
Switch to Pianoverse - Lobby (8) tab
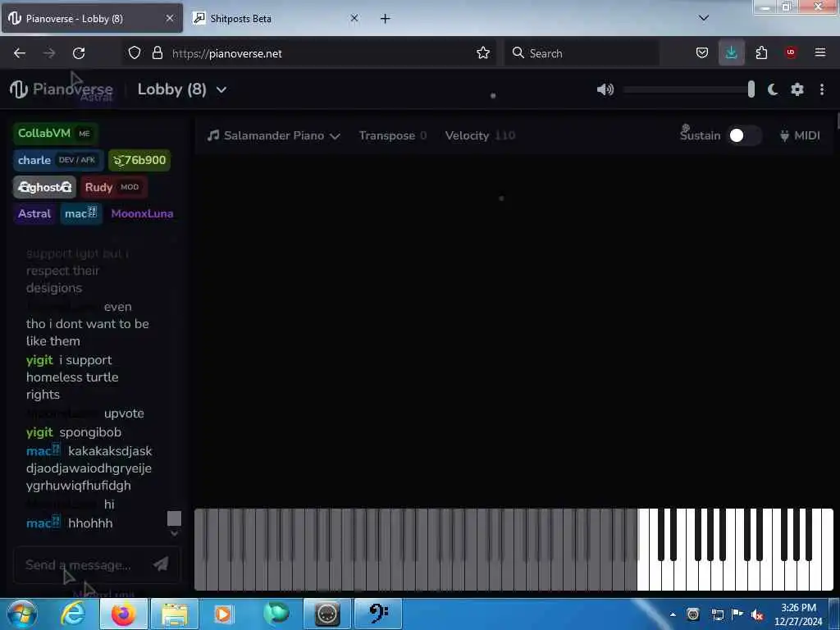(92, 18)
